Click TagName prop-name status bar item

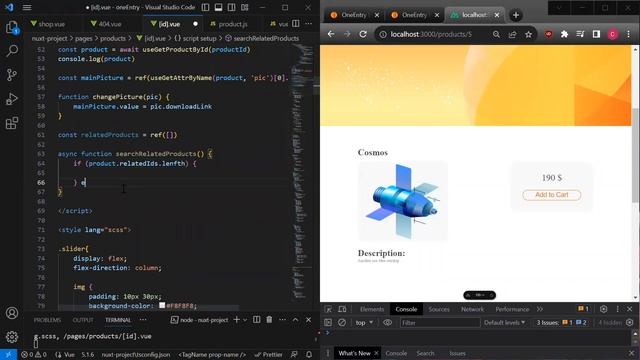[212, 355]
